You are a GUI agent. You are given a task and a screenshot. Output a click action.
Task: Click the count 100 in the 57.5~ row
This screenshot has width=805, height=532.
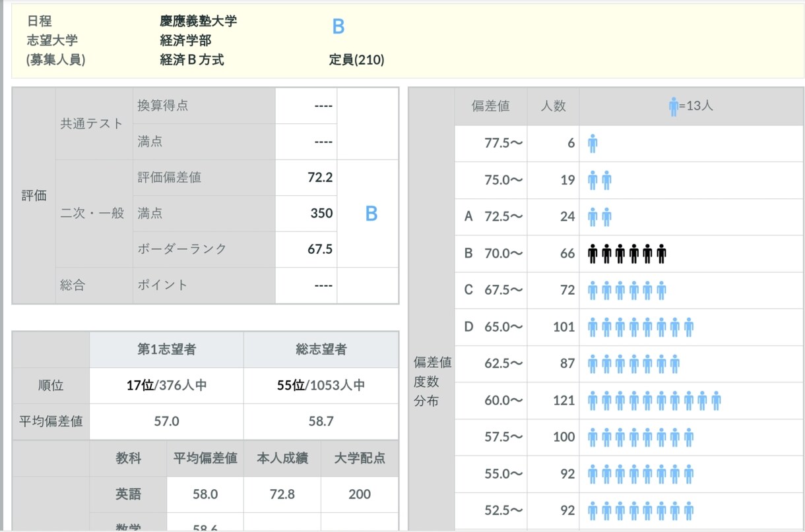[x=564, y=437]
